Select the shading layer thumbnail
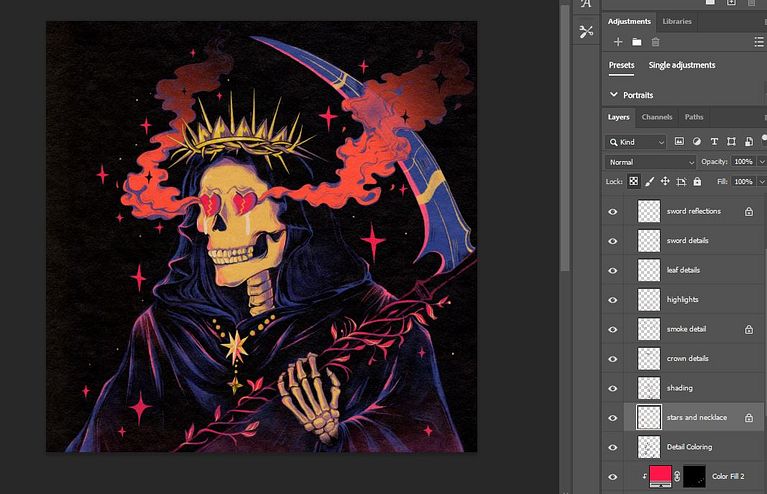The image size is (767, 494). point(650,388)
